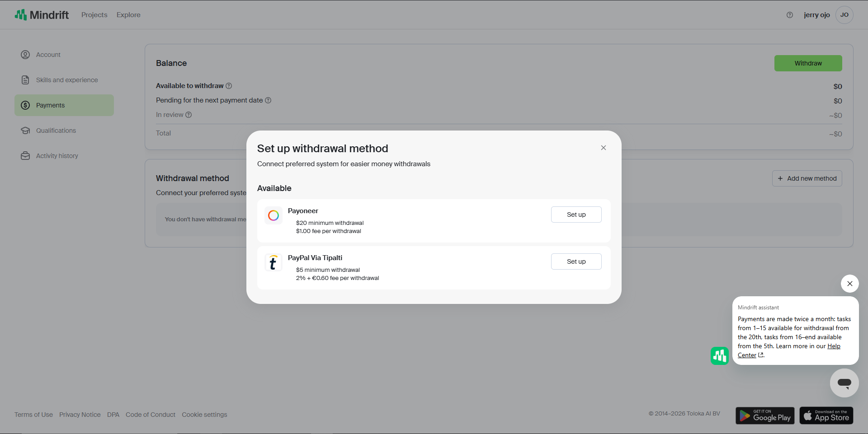The image size is (868, 434).
Task: Show info for Pending next payment date
Action: point(268,100)
